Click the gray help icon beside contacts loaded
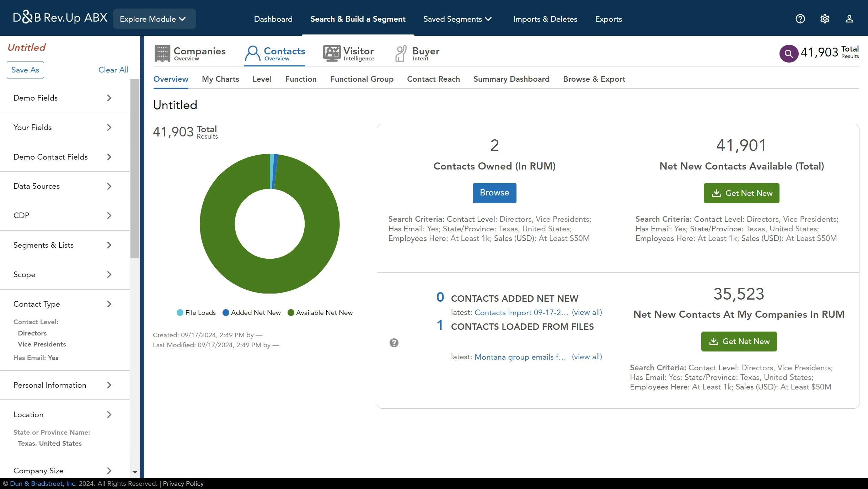Image resolution: width=868 pixels, height=489 pixels. point(394,343)
